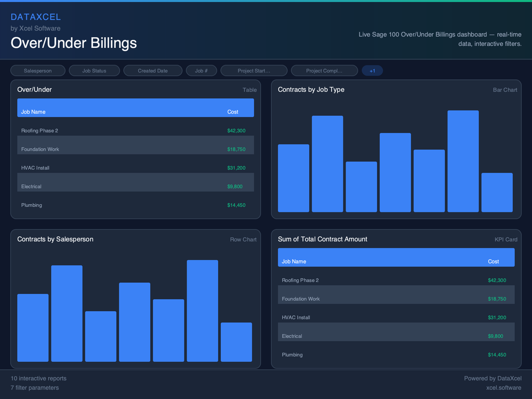
Task: Click shortest bar in Contracts by Job Type
Action: (497, 192)
